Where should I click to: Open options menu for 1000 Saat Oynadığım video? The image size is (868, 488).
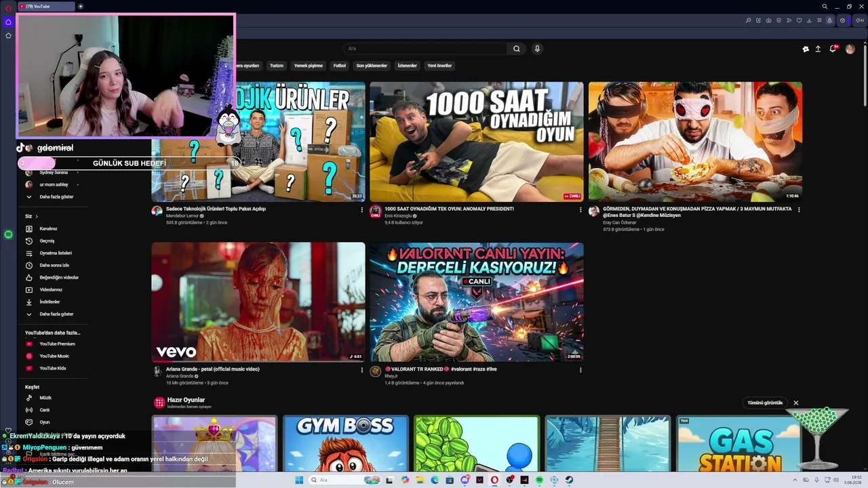coord(580,210)
